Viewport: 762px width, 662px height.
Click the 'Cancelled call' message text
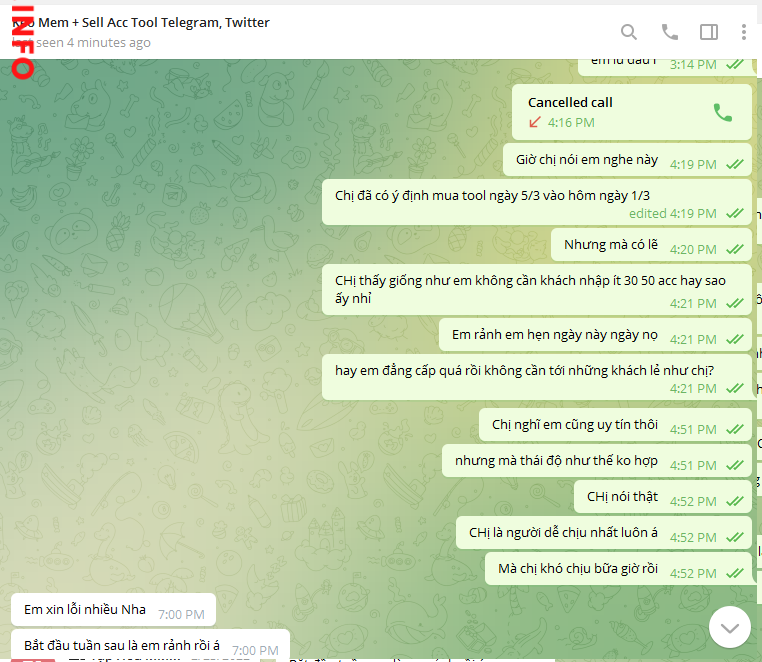pyautogui.click(x=570, y=102)
